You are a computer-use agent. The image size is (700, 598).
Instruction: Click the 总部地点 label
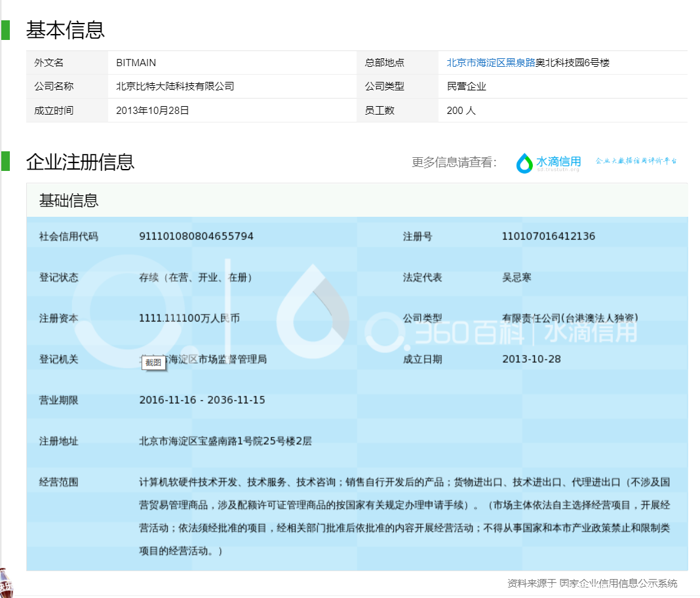click(x=384, y=63)
